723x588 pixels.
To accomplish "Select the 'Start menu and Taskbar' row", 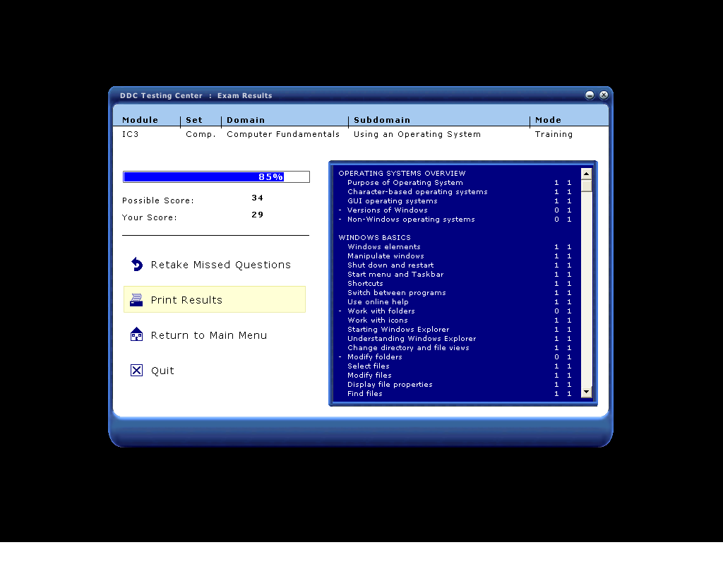I will click(455, 274).
